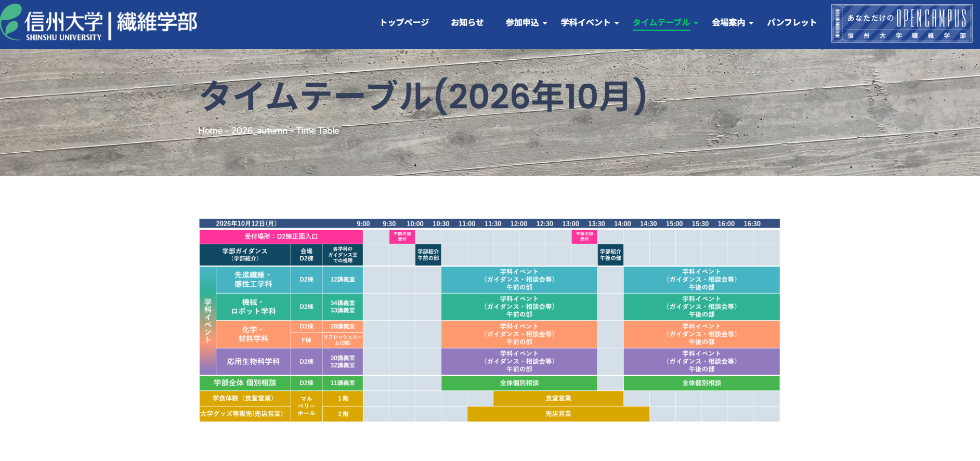Click the 学部ガイダンス (学部紹介) row label
The width and height of the screenshot is (980, 461).
[x=245, y=255]
